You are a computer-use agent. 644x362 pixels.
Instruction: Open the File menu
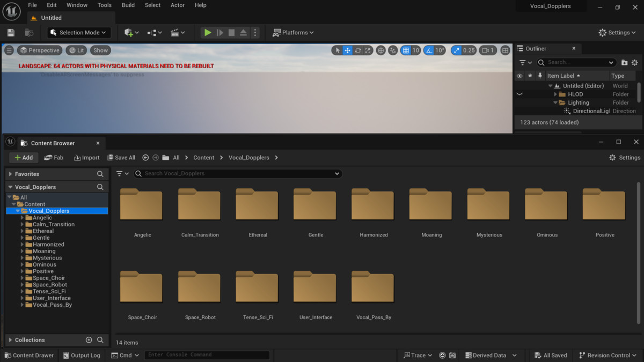click(x=33, y=5)
